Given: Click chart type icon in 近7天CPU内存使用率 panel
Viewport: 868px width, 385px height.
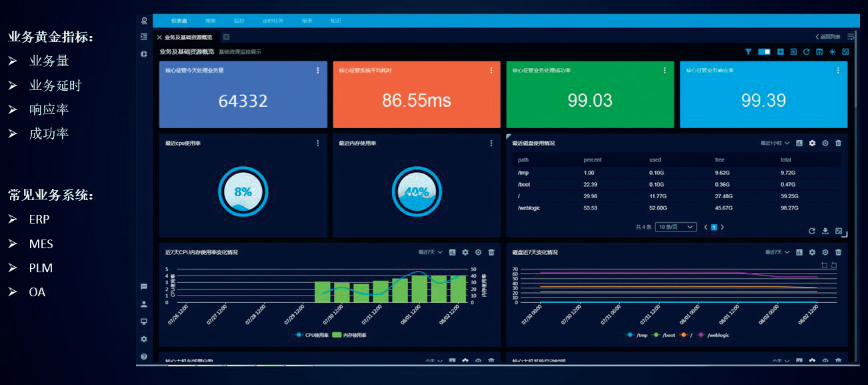Looking at the screenshot, I should (x=452, y=252).
